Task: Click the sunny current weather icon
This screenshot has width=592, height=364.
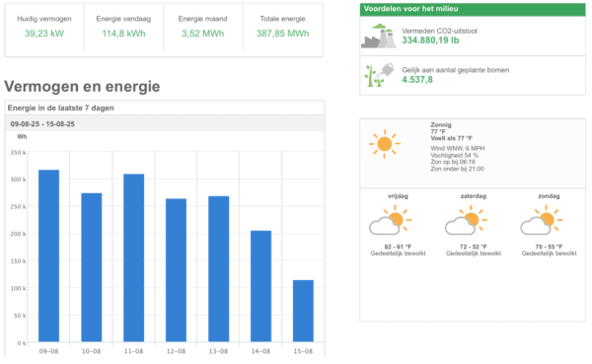Action: point(385,144)
